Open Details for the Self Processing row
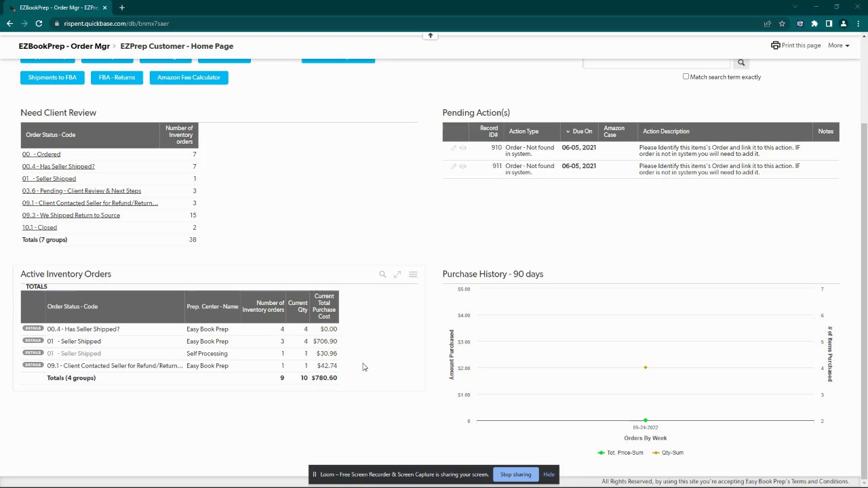Viewport: 868px width, 488px height. pos(33,352)
